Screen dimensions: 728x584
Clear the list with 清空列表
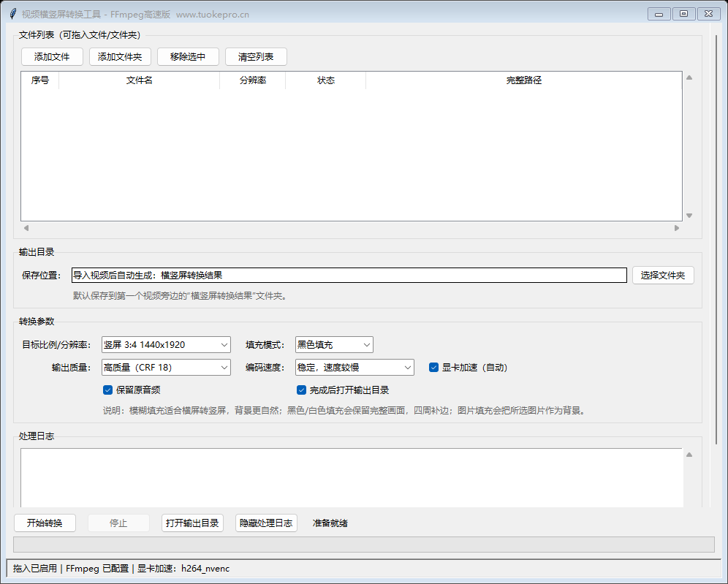256,56
